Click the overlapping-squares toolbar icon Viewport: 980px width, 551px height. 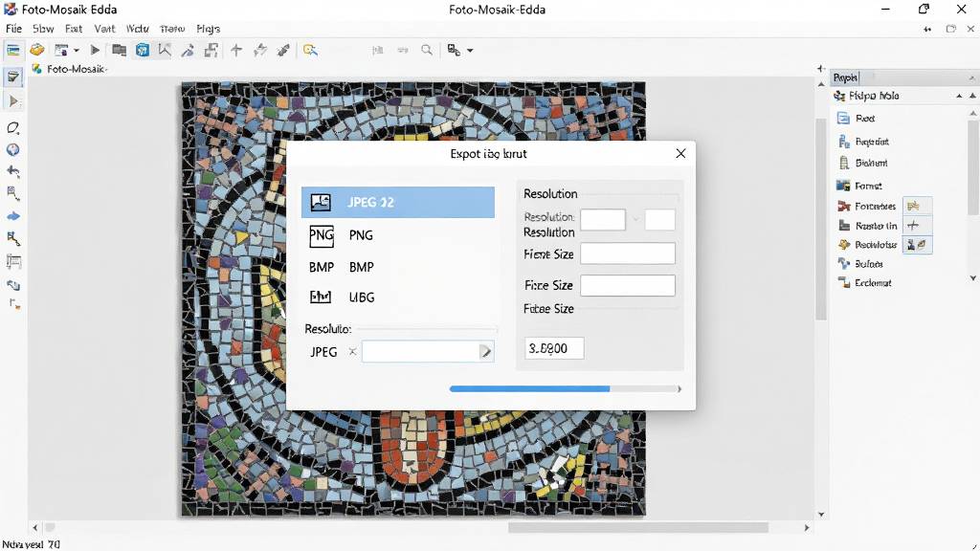212,50
